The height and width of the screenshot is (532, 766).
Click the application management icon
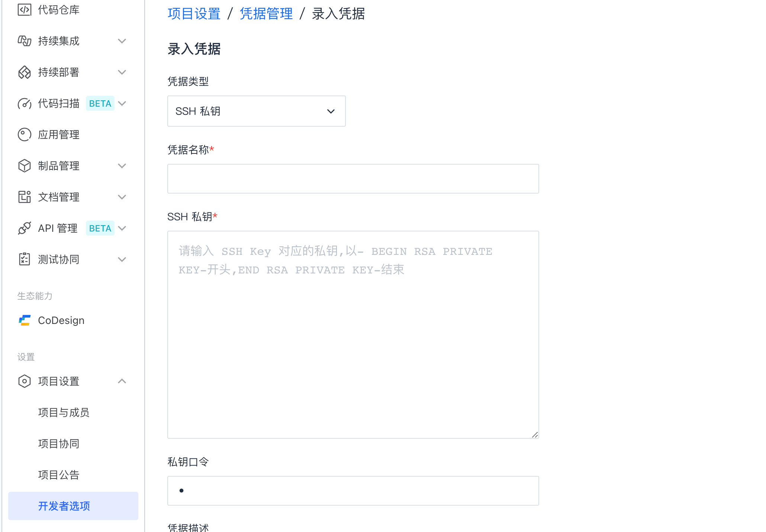click(x=25, y=134)
